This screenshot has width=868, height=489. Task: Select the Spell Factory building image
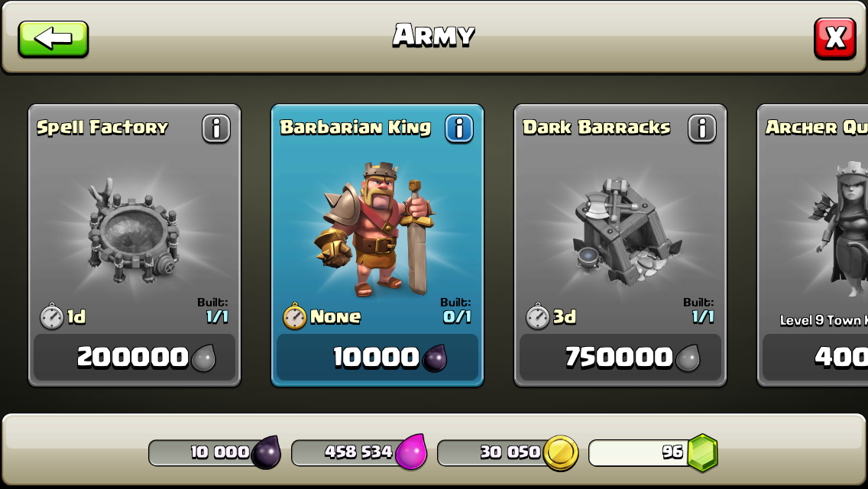click(134, 231)
